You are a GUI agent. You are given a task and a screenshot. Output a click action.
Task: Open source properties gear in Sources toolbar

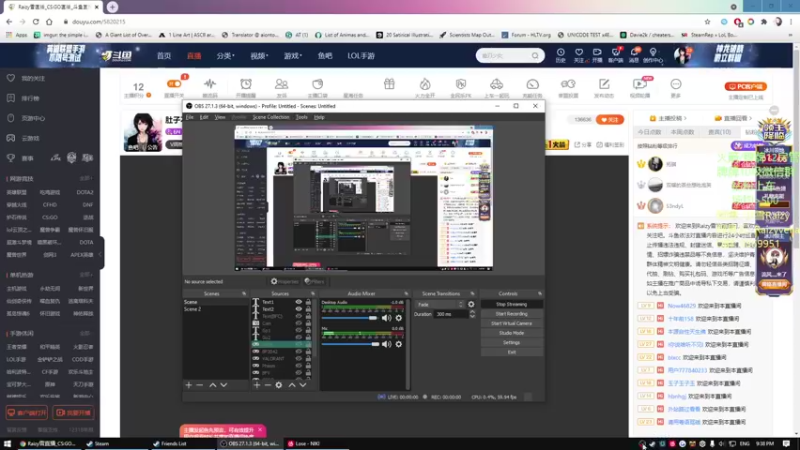click(279, 385)
